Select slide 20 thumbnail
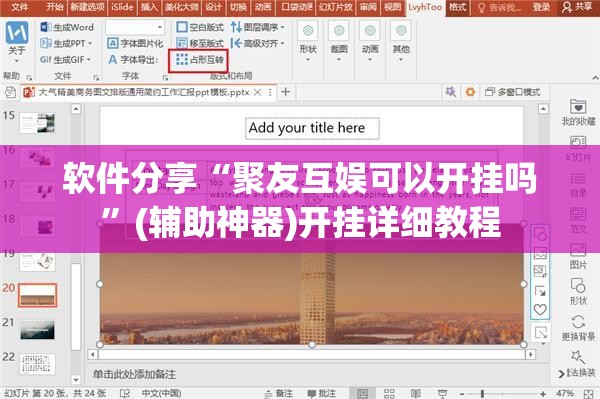The image size is (600, 399). (37, 295)
